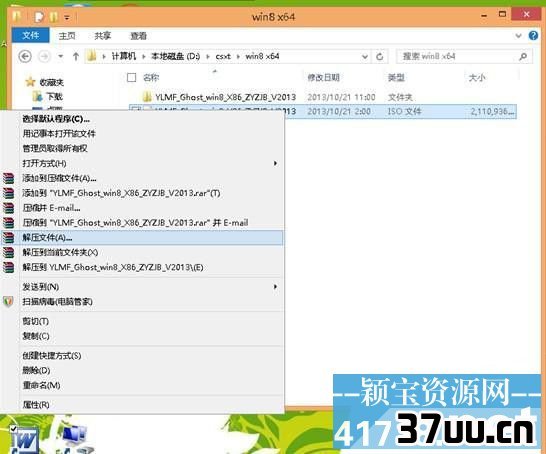This screenshot has width=546, height=454.
Task: Refresh the win8 x64 folder view
Action: pos(380,56)
